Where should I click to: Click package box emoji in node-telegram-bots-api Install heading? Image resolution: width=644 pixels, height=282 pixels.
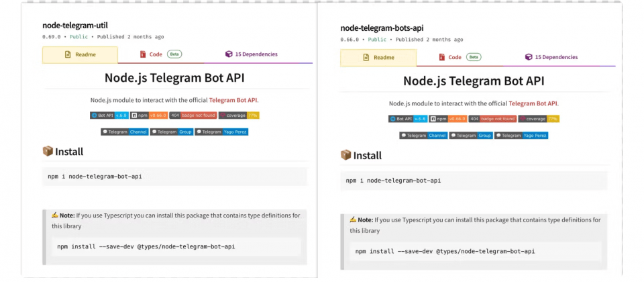pyautogui.click(x=346, y=155)
